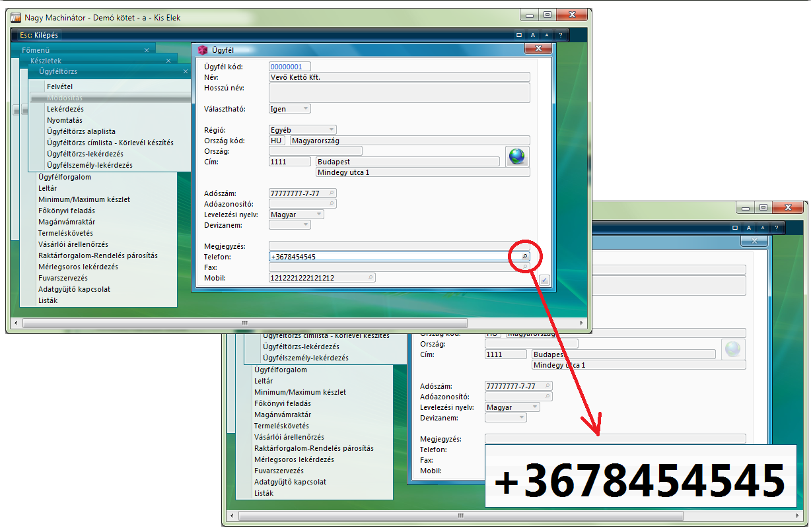The width and height of the screenshot is (811, 532).
Task: Click Nagy Machinátor app icon in title bar
Action: (x=17, y=18)
